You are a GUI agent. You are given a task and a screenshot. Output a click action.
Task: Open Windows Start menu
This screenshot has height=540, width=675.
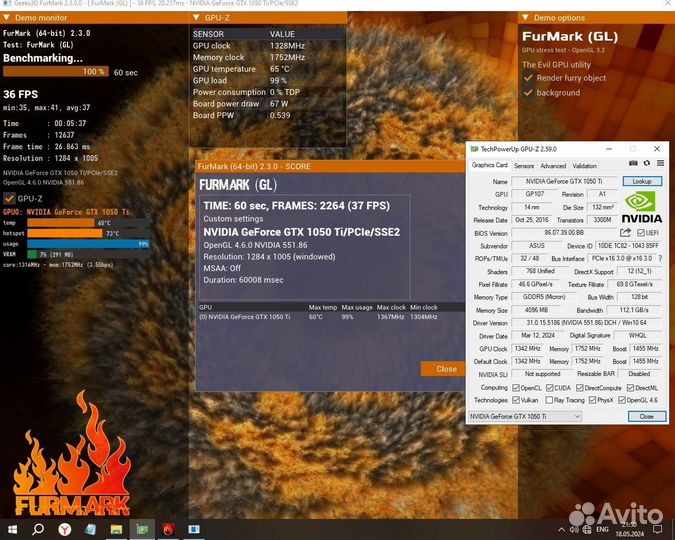[x=12, y=529]
